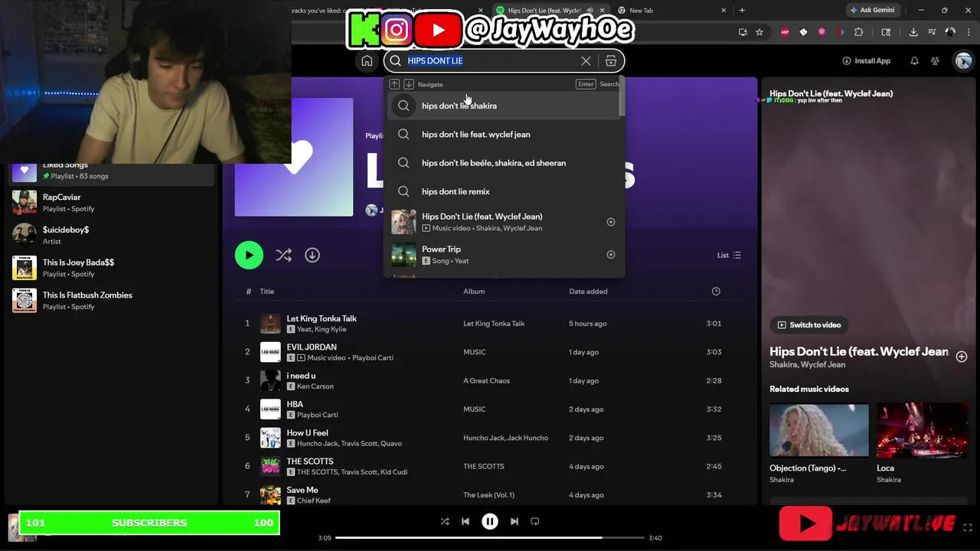
Task: Sort tracks by the Album column header
Action: tap(474, 292)
